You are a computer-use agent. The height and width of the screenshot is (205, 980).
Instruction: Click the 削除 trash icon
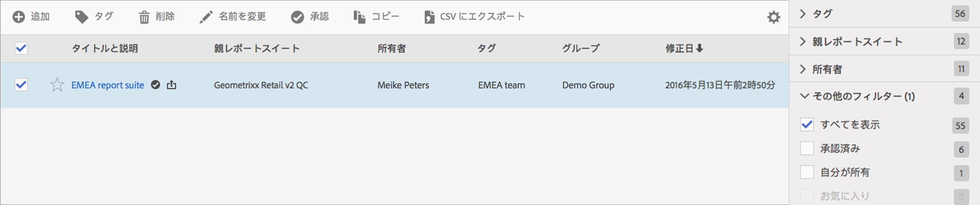144,17
